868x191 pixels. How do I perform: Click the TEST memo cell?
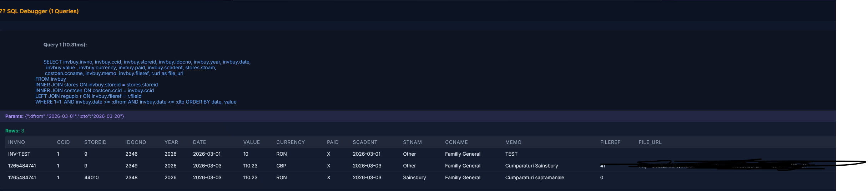tap(511, 154)
